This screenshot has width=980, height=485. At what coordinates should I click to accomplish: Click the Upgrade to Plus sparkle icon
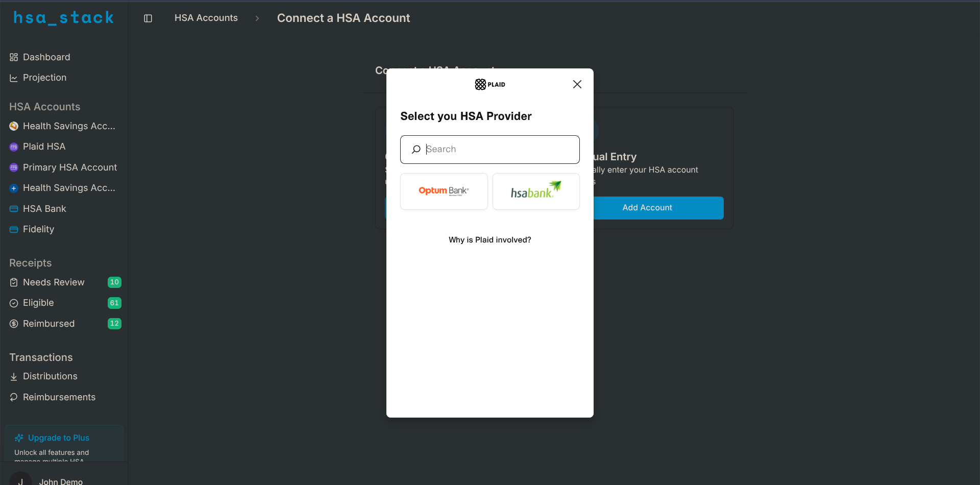[x=19, y=438]
